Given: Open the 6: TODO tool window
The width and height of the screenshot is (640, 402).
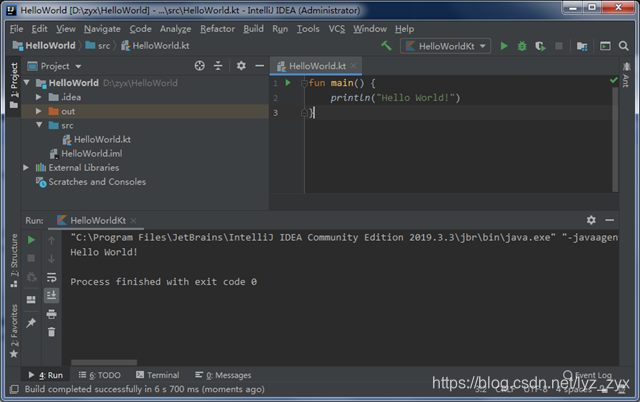Looking at the screenshot, I should [x=100, y=375].
